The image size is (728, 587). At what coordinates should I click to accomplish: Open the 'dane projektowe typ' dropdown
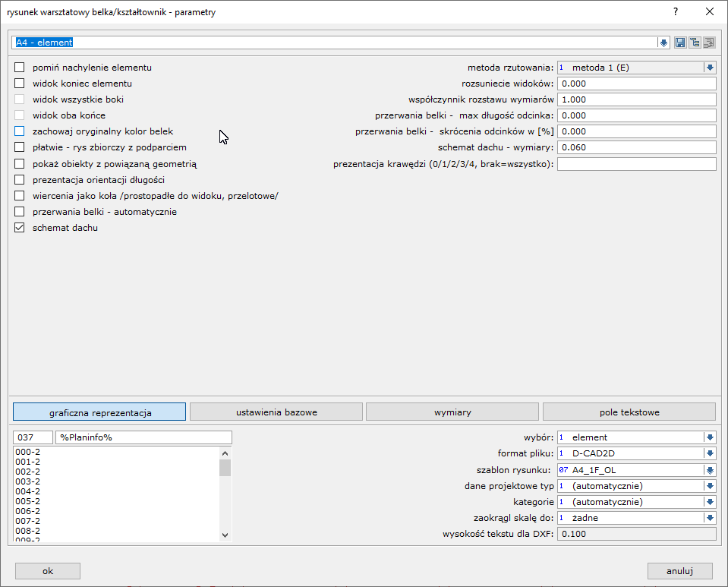(x=710, y=486)
